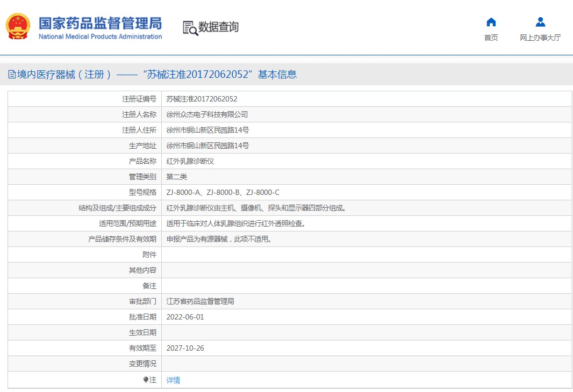The image size is (573, 392).
Task: Click the 备注 row label
Action: (x=149, y=286)
